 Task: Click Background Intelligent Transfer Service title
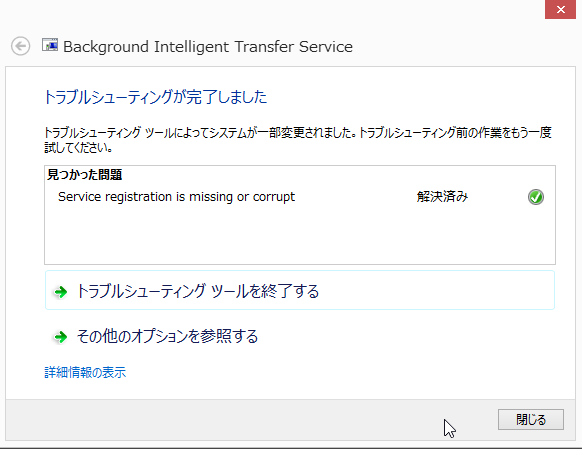click(208, 47)
